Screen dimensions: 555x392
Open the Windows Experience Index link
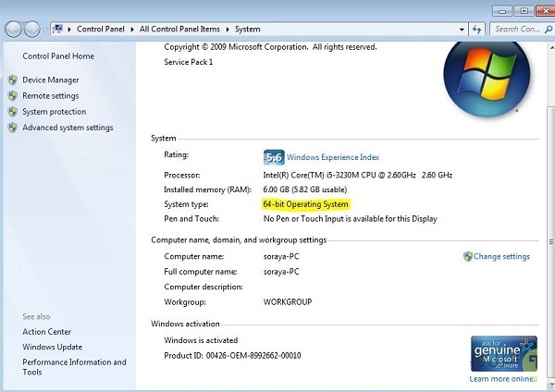pos(333,157)
